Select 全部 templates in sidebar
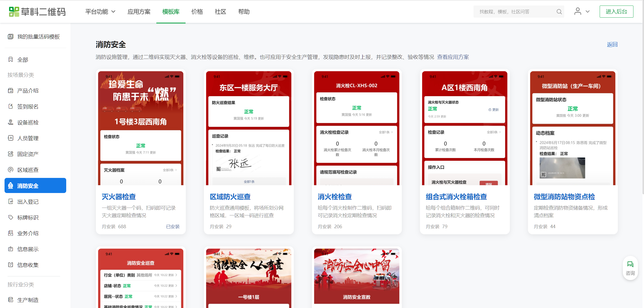The height and width of the screenshot is (308, 644). coord(22,60)
